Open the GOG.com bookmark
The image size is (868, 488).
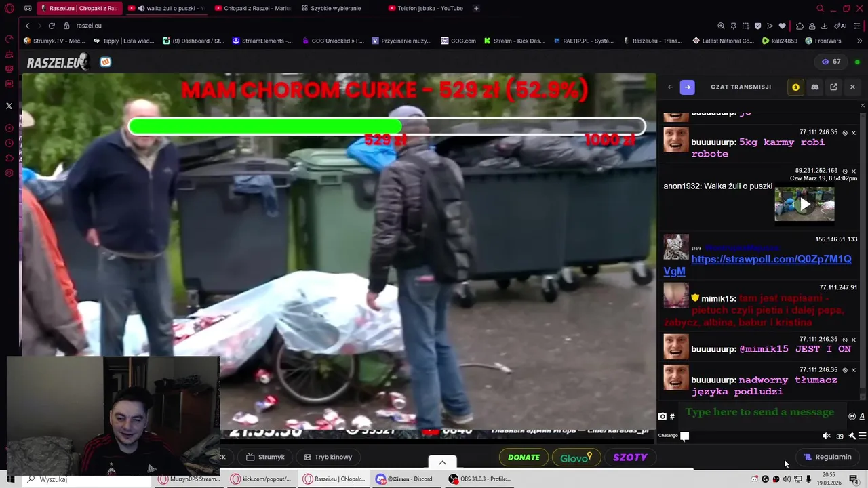(x=458, y=41)
